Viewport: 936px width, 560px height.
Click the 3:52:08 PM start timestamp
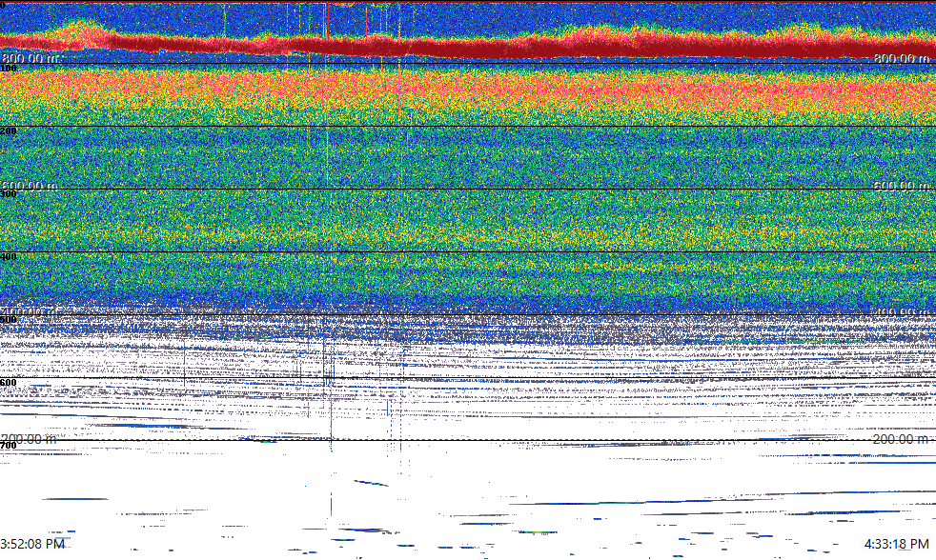[x=32, y=544]
